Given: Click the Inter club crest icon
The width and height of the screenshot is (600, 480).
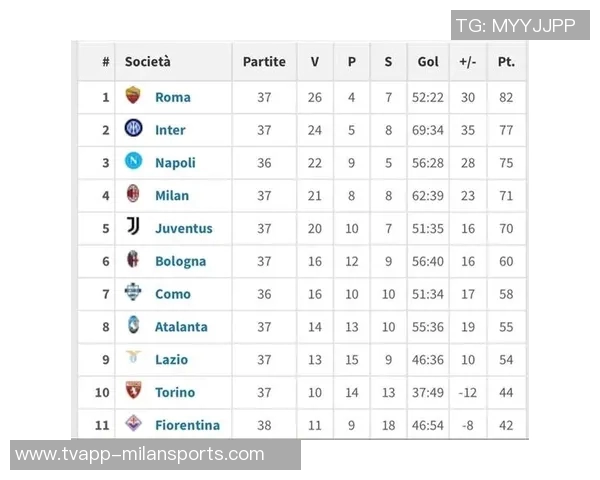Looking at the screenshot, I should tap(133, 129).
